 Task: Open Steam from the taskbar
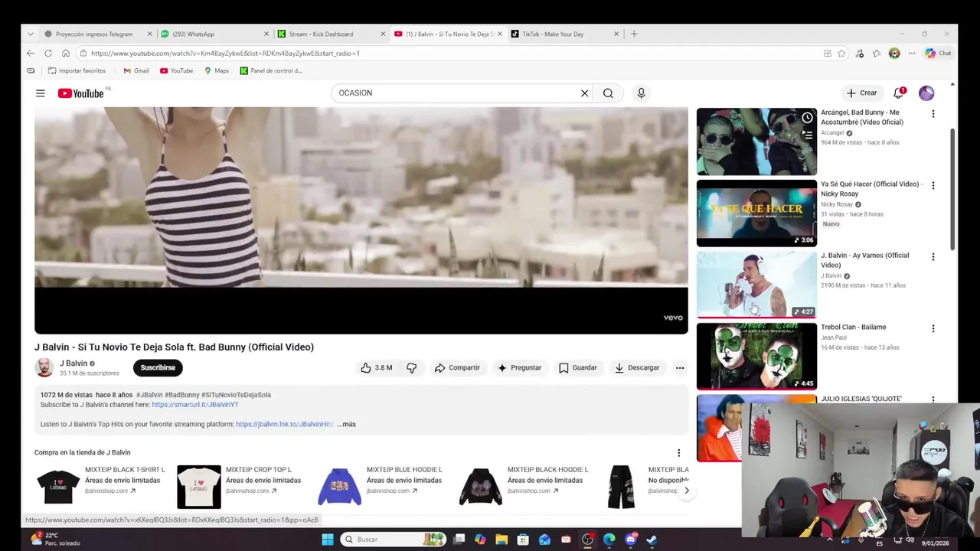[652, 540]
